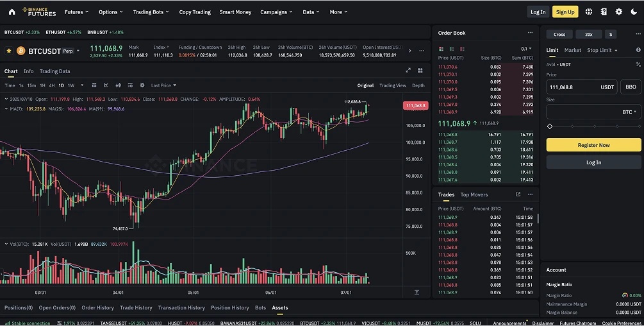Expand the Trading Bots menu

pos(151,12)
